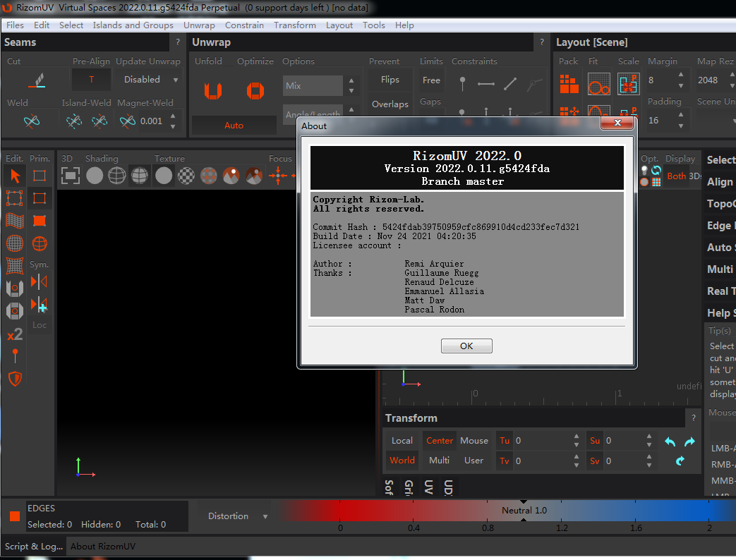Open the Tools menu
736x560 pixels.
click(x=373, y=25)
